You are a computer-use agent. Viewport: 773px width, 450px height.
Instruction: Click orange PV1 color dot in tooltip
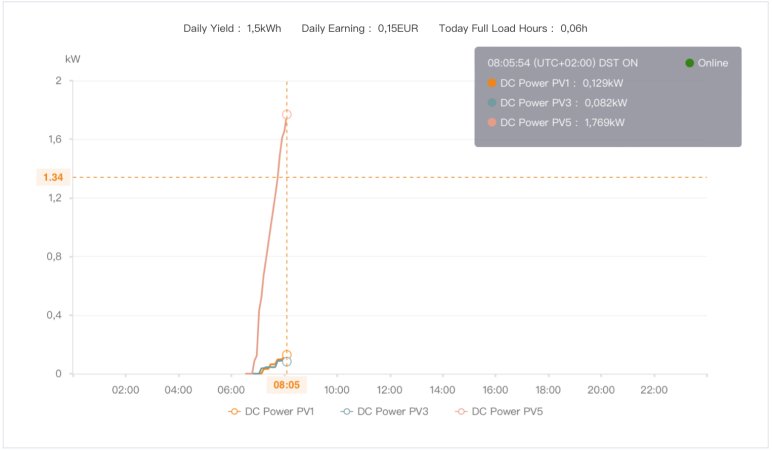click(492, 83)
